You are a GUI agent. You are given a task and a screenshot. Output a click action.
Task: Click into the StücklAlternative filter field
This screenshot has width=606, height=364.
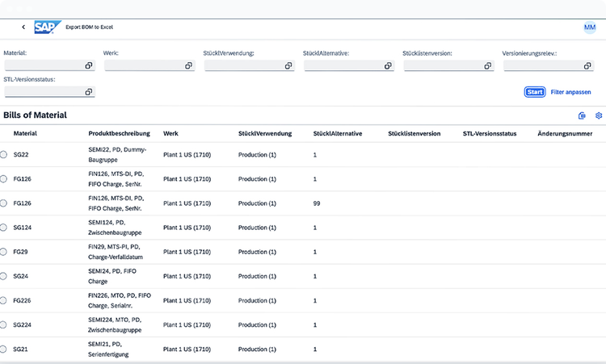(x=349, y=66)
